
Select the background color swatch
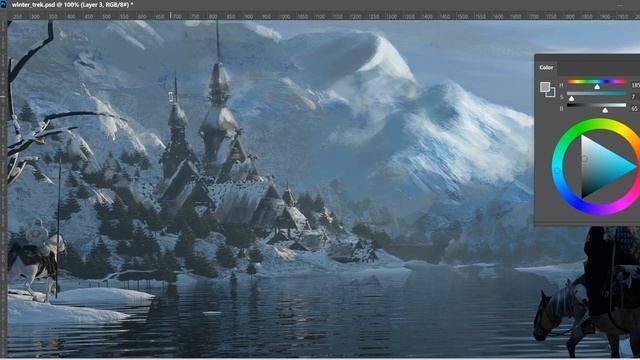(x=551, y=93)
